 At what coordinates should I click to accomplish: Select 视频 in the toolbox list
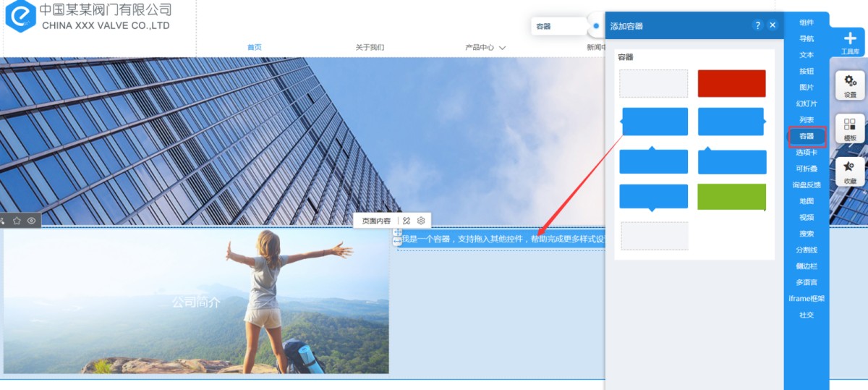point(807,217)
